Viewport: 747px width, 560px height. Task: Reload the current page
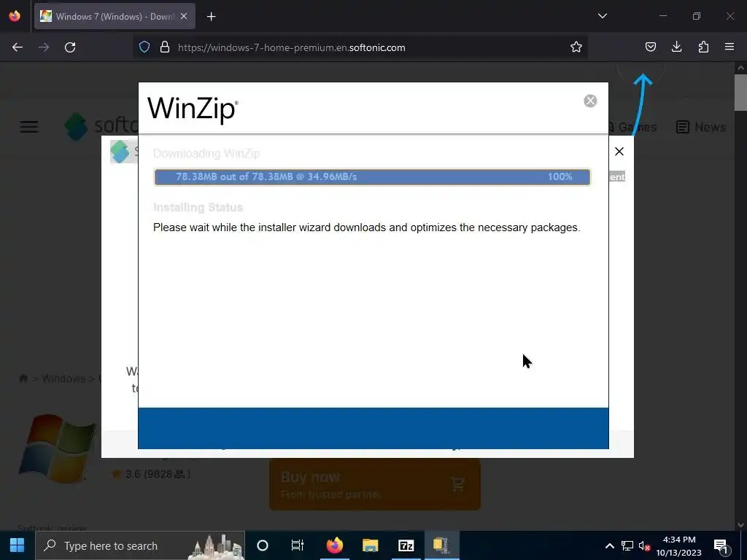click(70, 47)
